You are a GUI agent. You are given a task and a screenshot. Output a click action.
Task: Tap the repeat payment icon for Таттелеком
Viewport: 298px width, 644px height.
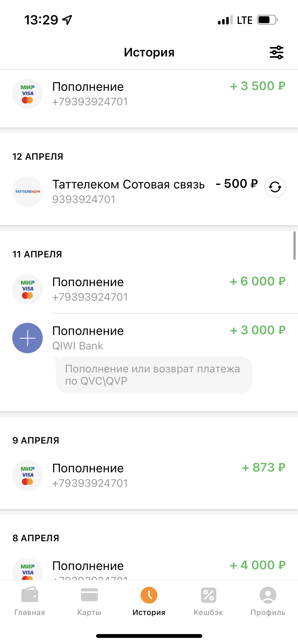pyautogui.click(x=275, y=187)
